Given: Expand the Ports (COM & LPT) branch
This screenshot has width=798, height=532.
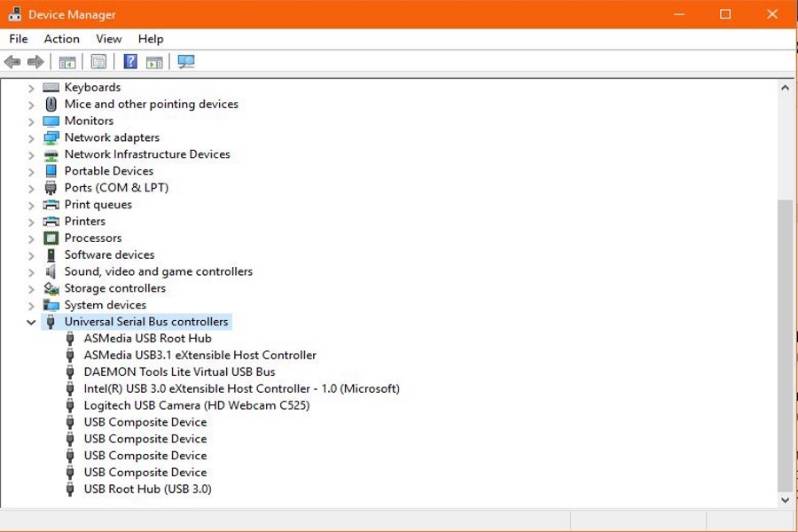Looking at the screenshot, I should pos(31,187).
